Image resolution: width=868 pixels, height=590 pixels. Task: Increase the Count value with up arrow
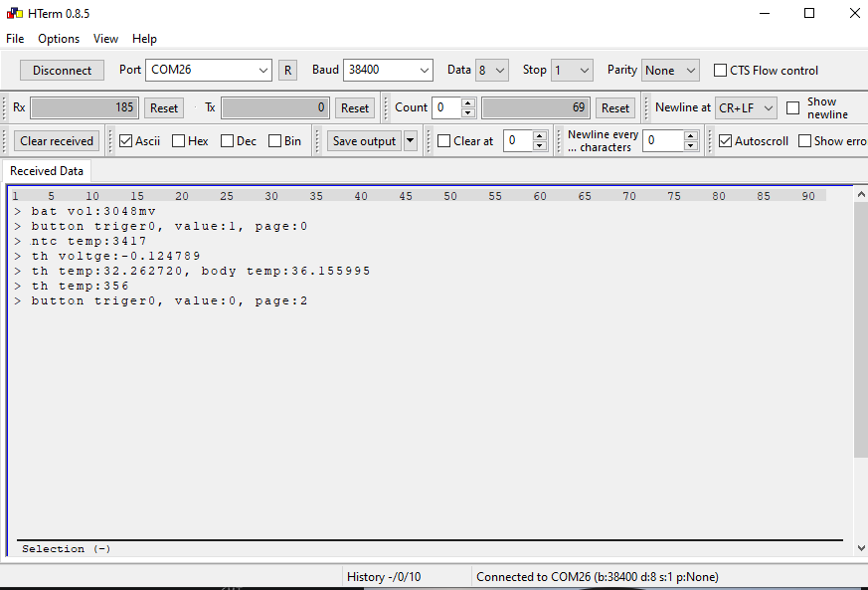click(468, 102)
